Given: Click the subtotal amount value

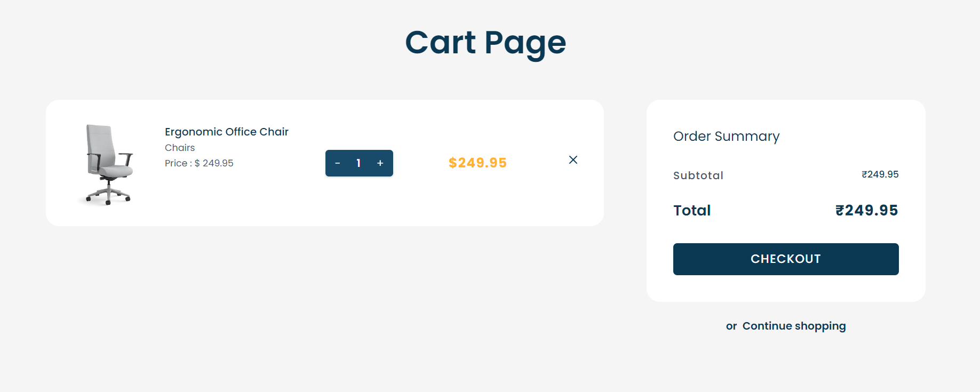Looking at the screenshot, I should tap(880, 174).
